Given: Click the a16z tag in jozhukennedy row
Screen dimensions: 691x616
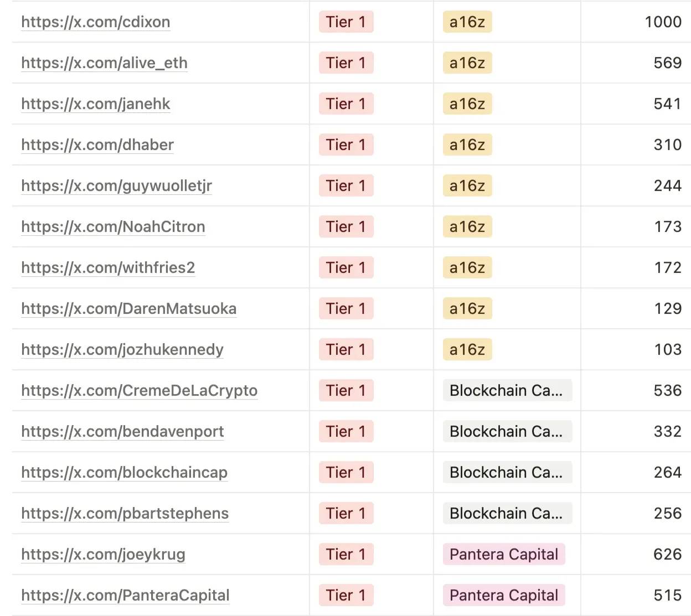Looking at the screenshot, I should click(467, 350).
